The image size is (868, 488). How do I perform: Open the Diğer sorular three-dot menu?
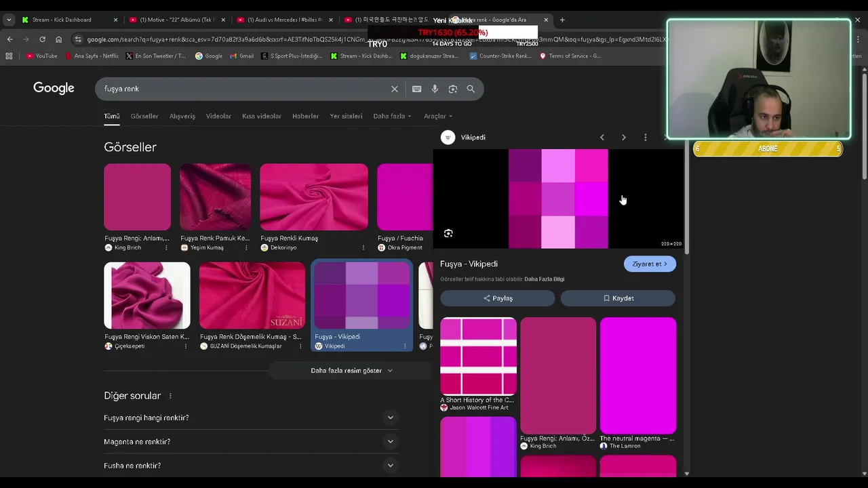[x=170, y=396]
